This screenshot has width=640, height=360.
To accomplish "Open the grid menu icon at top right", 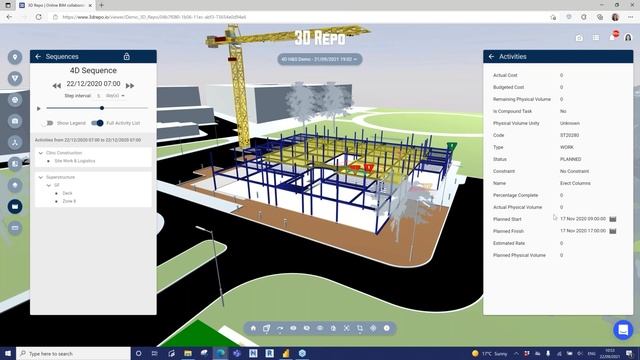I will pyautogui.click(x=596, y=38).
